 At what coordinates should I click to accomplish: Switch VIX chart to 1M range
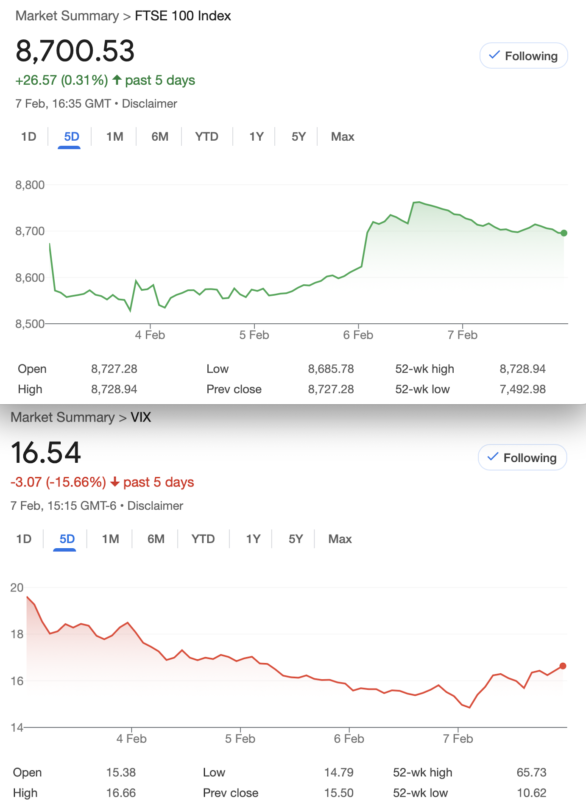click(x=110, y=539)
